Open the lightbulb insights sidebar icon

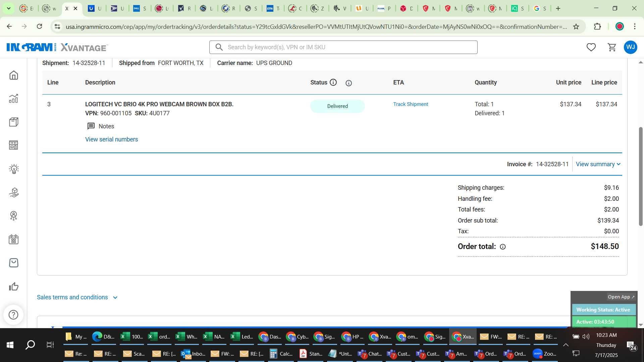pyautogui.click(x=14, y=169)
